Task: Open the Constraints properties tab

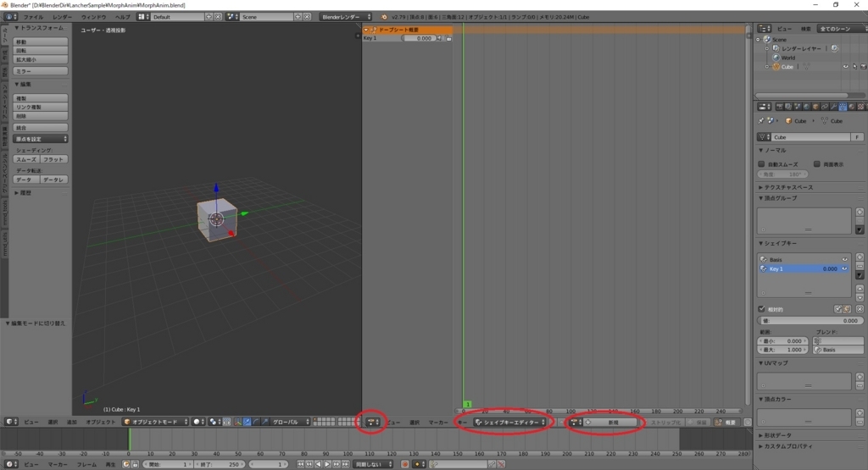Action: point(825,107)
